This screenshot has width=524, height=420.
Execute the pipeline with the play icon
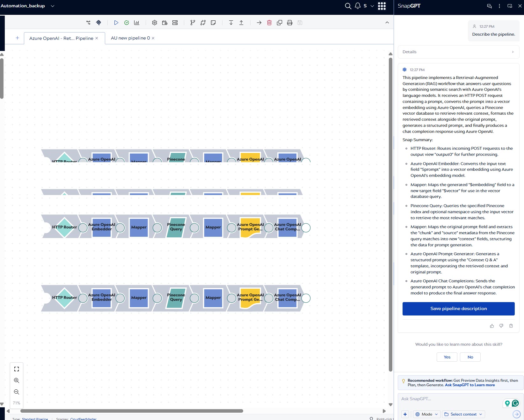coord(116,23)
